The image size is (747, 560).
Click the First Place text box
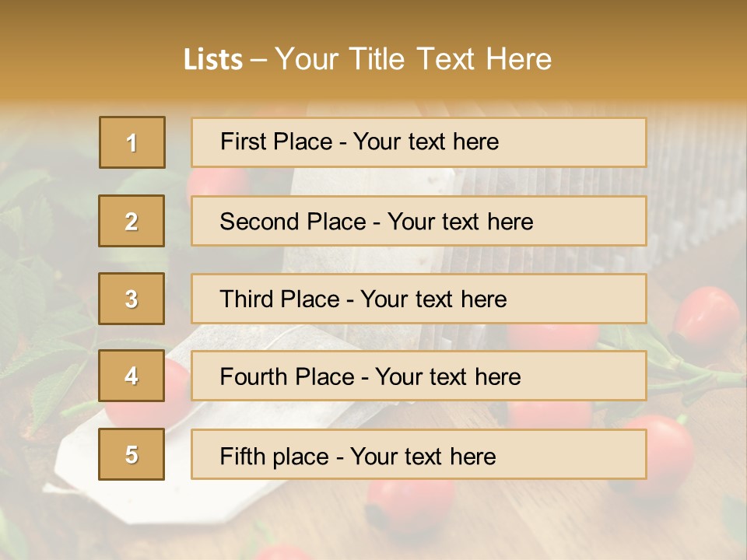[419, 142]
